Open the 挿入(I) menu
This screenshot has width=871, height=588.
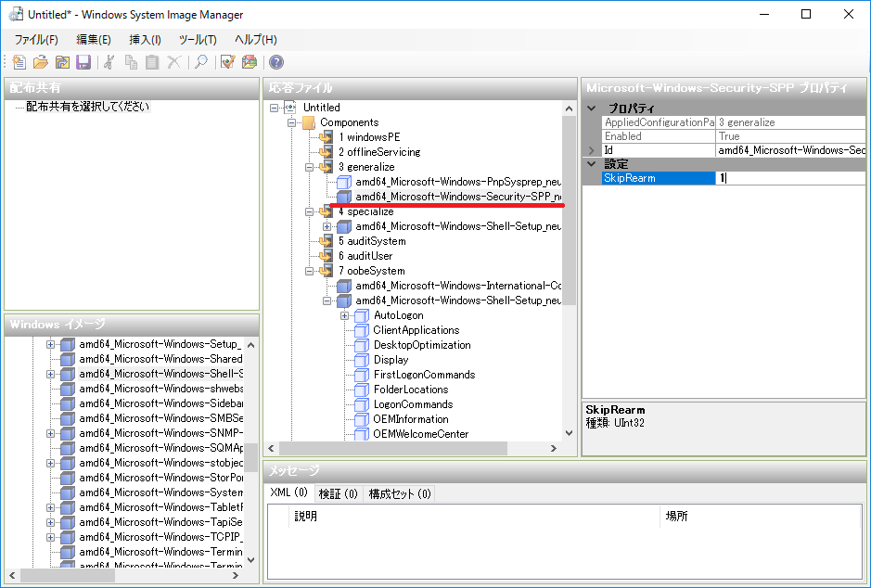[x=145, y=40]
